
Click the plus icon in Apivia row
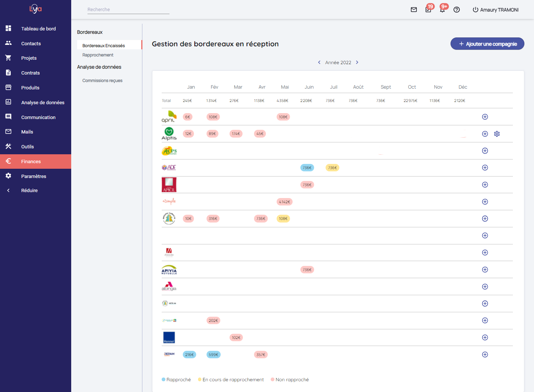click(x=485, y=270)
